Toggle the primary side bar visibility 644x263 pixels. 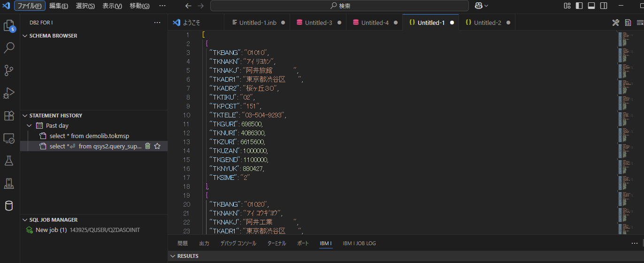pos(579,6)
